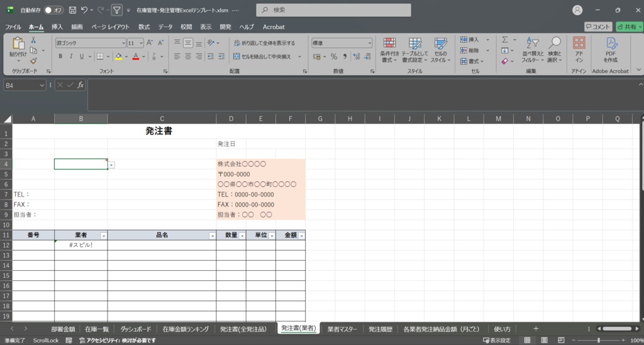
Task: Open Cell Styles (セルのスタイル)
Action: (441, 50)
